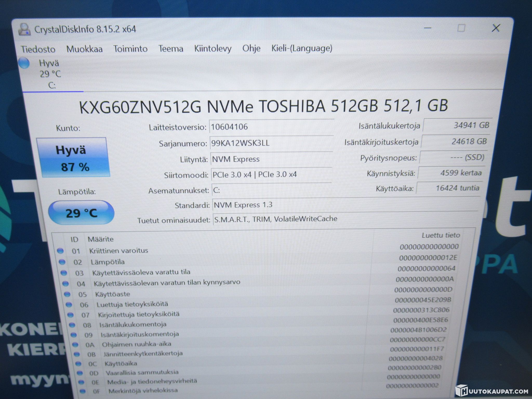Click the raw value 000000045E209B
The height and width of the screenshot is (399, 532).
point(423,300)
